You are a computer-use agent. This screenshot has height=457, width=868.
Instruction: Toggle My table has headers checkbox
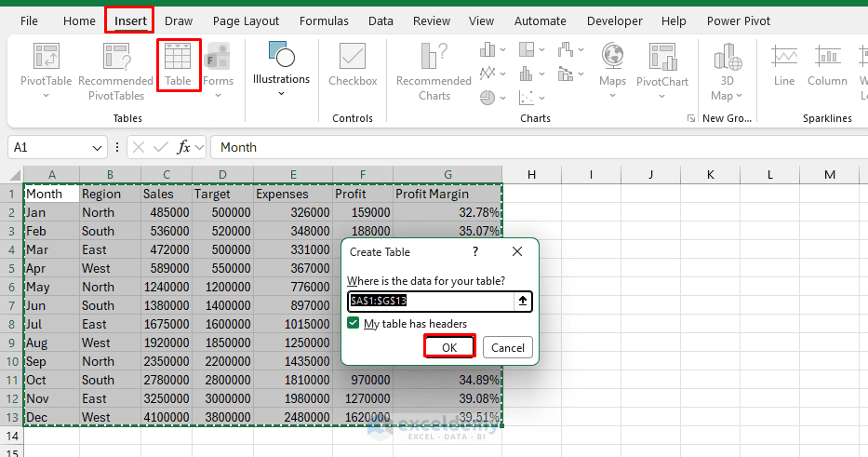[354, 323]
